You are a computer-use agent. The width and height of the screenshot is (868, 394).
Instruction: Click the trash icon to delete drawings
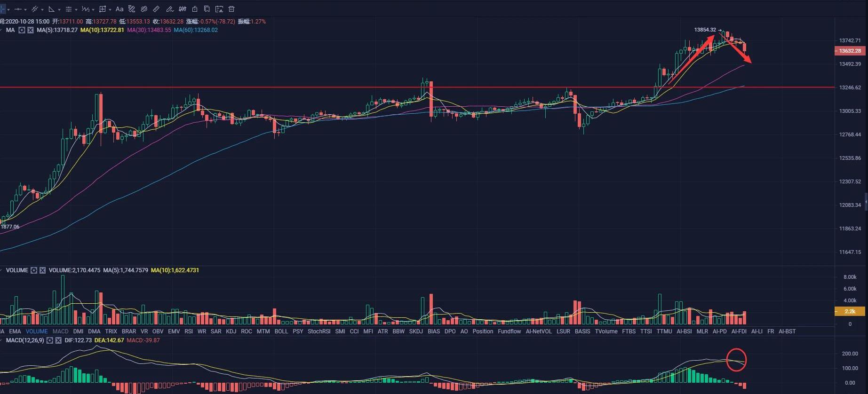click(x=231, y=9)
